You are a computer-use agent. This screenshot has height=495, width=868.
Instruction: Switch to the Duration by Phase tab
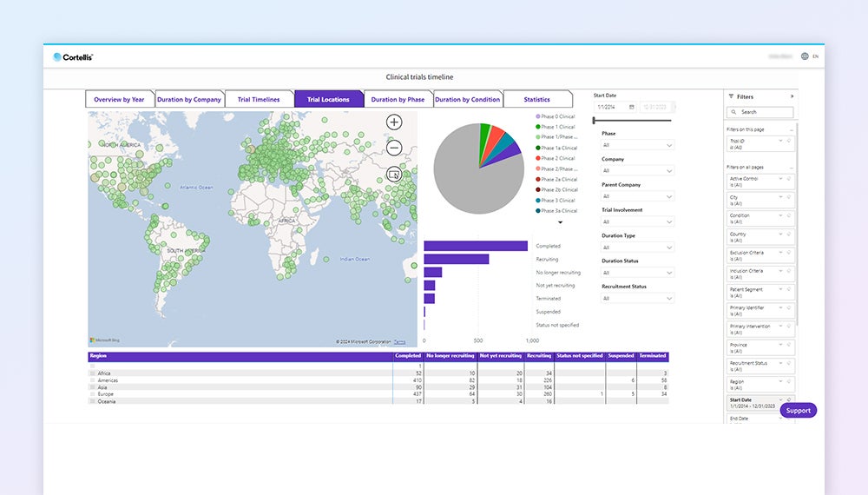(398, 100)
